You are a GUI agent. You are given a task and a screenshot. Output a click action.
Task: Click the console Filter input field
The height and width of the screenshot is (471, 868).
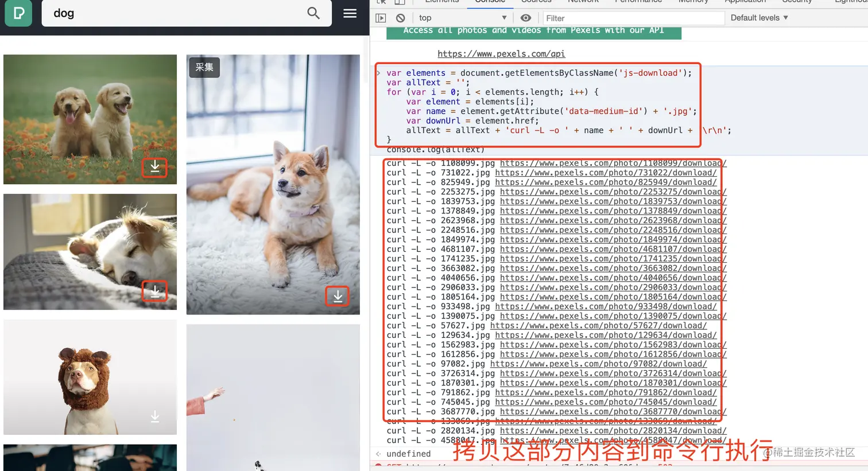[x=633, y=18]
